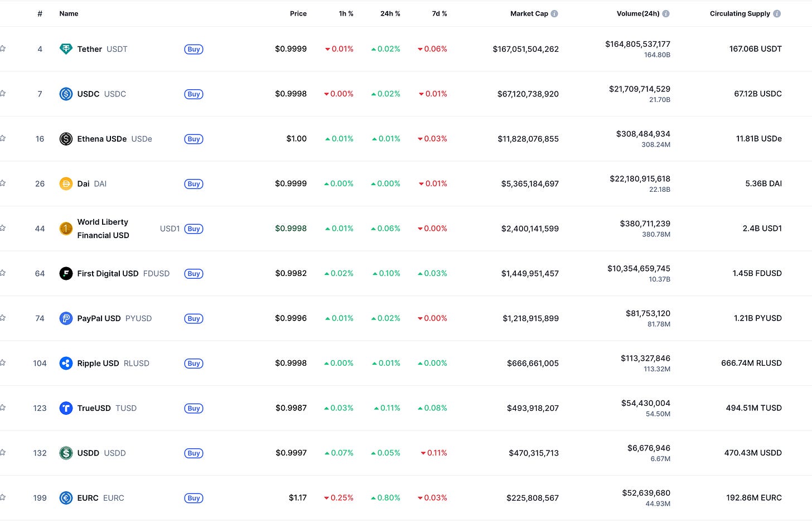This screenshot has width=812, height=523.
Task: Star TrueUSD row
Action: tap(2, 408)
